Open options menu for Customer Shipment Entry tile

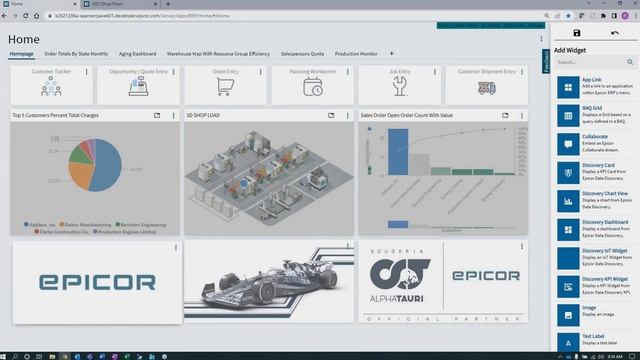click(522, 72)
